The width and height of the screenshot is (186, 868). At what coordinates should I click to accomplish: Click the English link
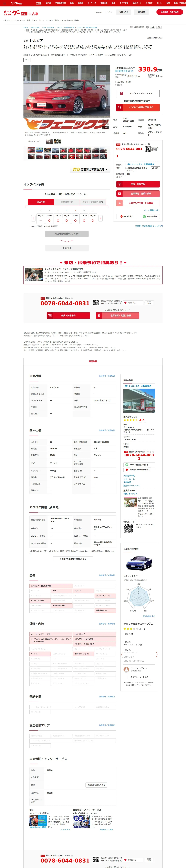[99, 12]
